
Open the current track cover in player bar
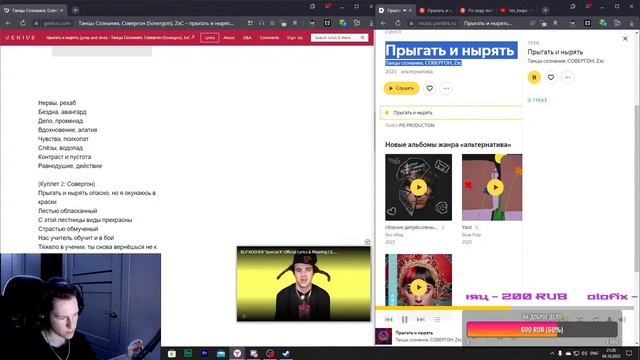tap(383, 336)
